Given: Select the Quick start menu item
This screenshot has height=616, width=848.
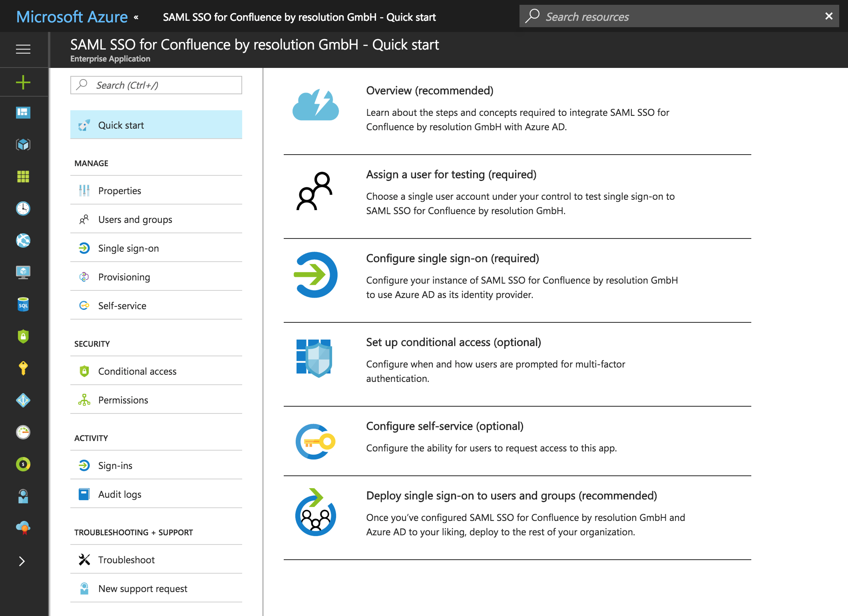Looking at the screenshot, I should [156, 125].
